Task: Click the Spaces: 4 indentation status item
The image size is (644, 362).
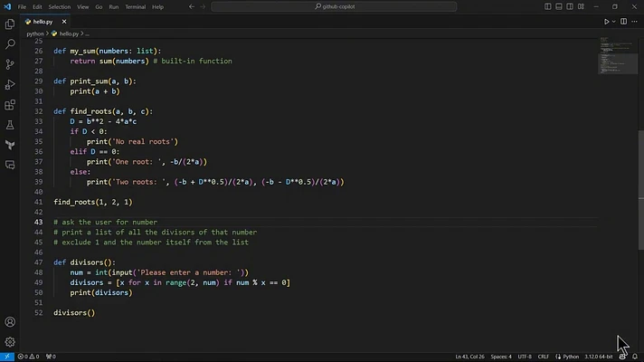Action: coord(501,357)
